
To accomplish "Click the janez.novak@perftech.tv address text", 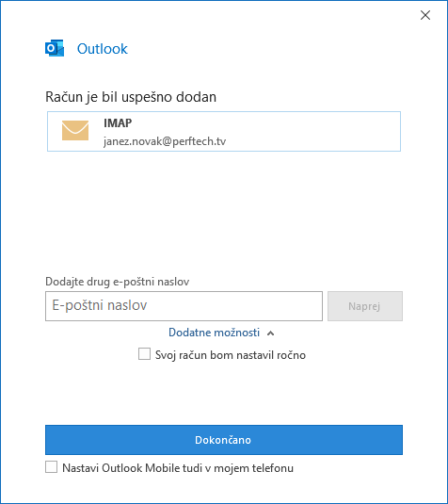I will pyautogui.click(x=165, y=141).
